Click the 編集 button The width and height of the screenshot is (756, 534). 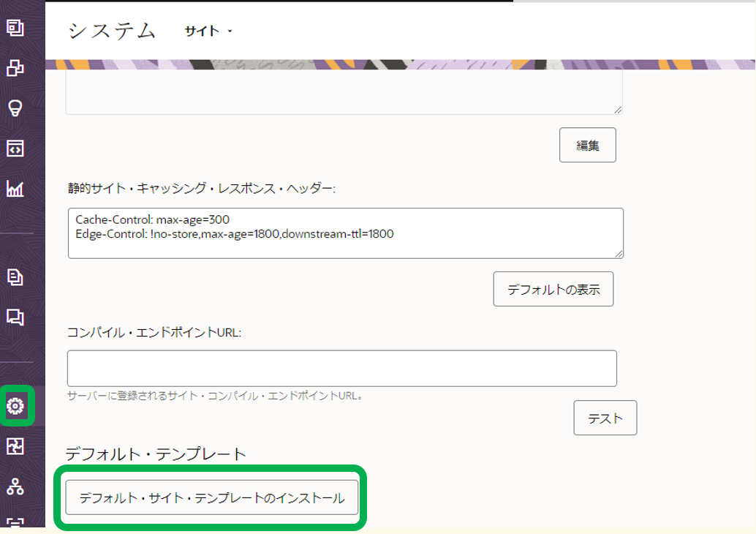[x=587, y=144]
